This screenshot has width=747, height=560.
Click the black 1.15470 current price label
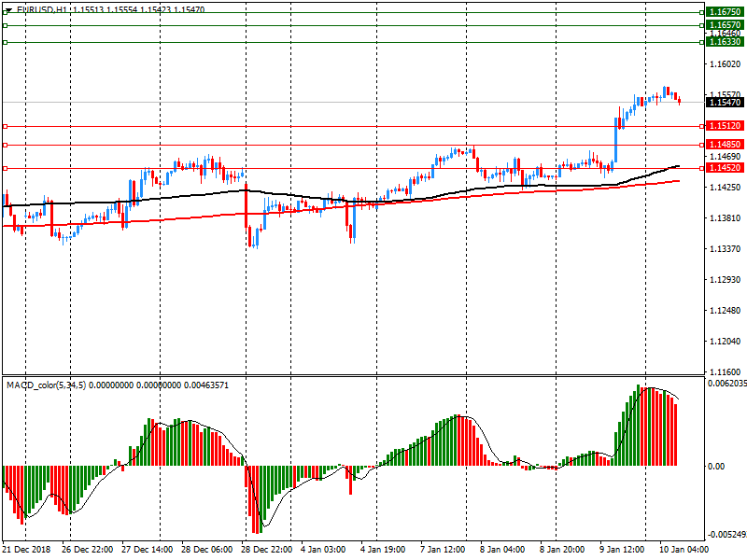tap(725, 102)
